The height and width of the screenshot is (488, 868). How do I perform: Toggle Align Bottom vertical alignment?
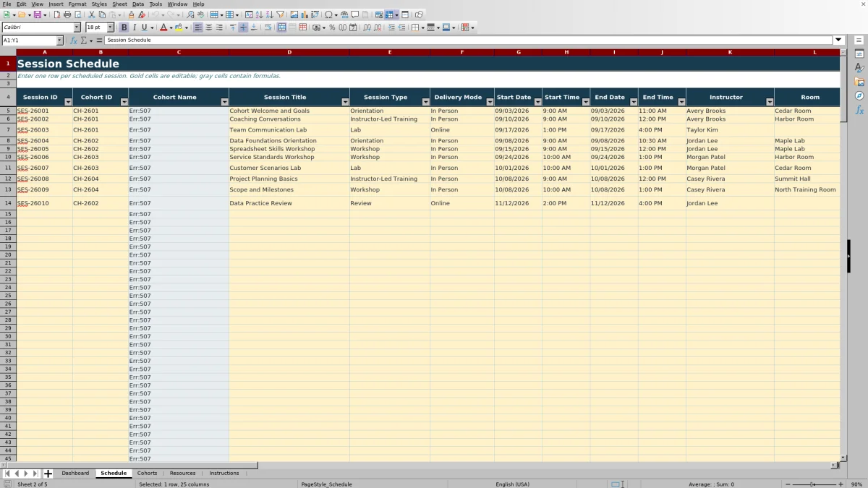[254, 27]
